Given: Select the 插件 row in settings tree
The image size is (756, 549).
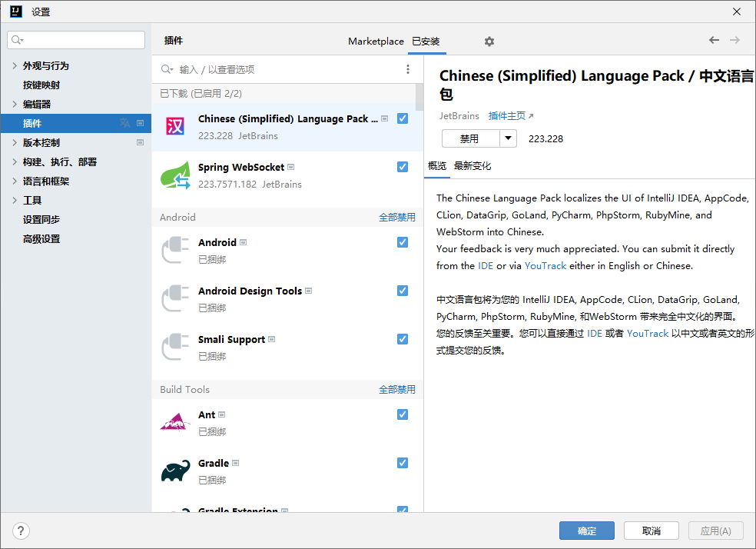Looking at the screenshot, I should tap(76, 123).
